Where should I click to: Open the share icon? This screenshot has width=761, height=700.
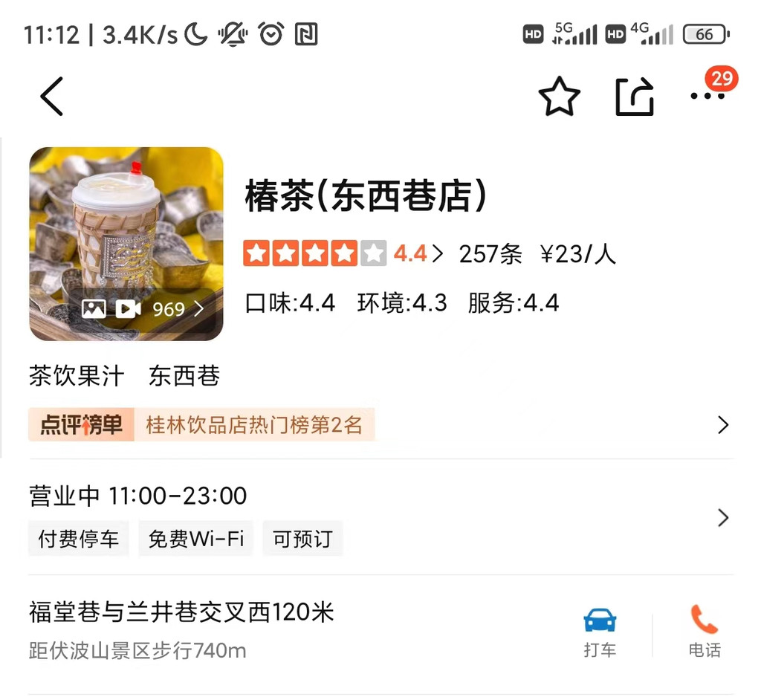635,96
